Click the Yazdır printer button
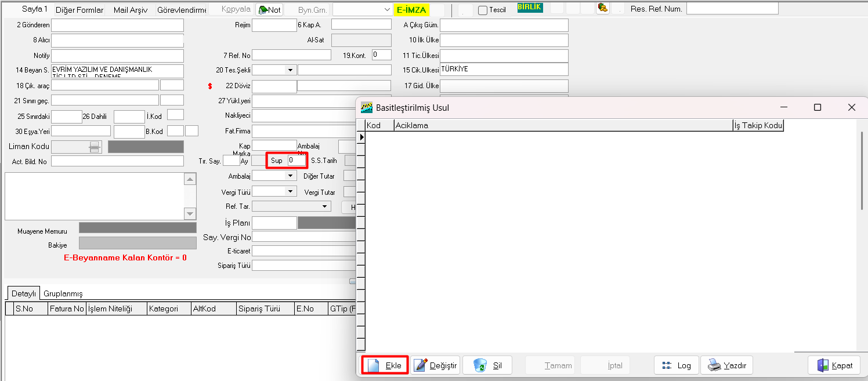Image resolution: width=868 pixels, height=381 pixels. point(727,365)
